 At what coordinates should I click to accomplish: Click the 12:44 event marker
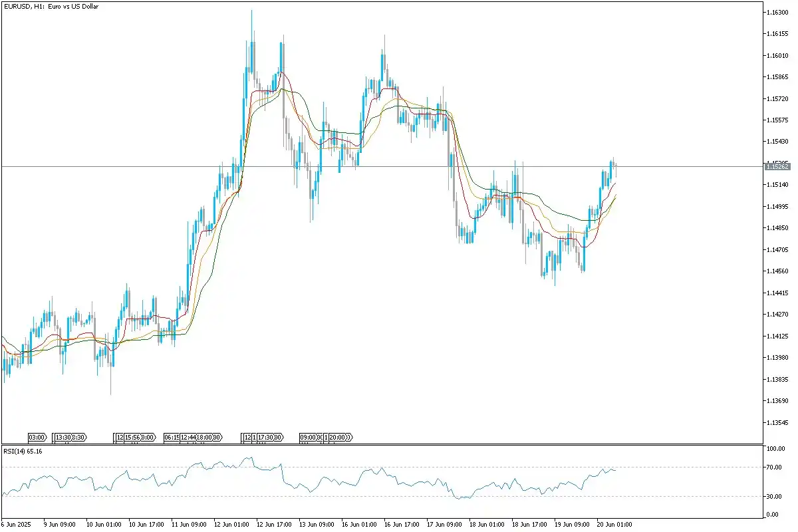coord(188,437)
